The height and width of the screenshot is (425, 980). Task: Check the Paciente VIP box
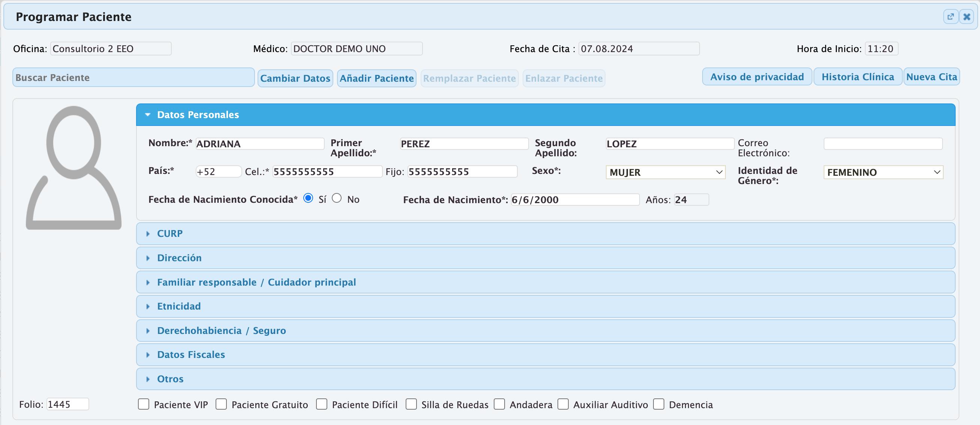pyautogui.click(x=144, y=404)
